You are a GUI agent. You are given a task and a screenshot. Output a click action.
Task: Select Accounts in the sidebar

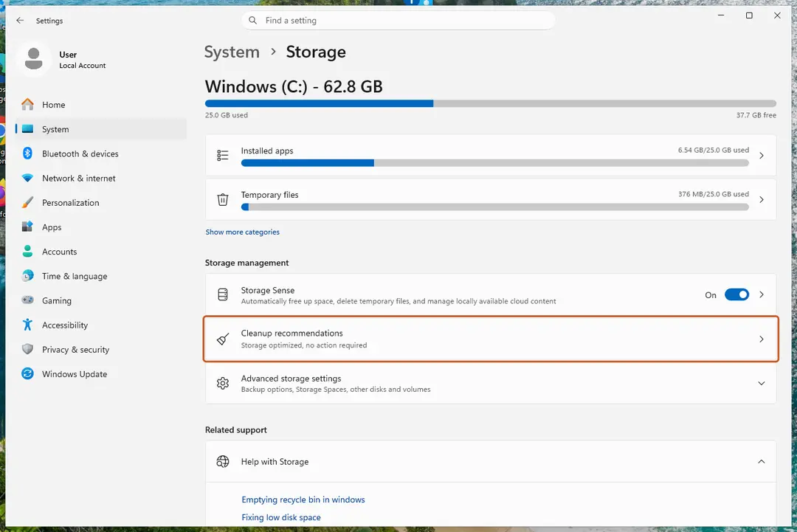(102, 251)
